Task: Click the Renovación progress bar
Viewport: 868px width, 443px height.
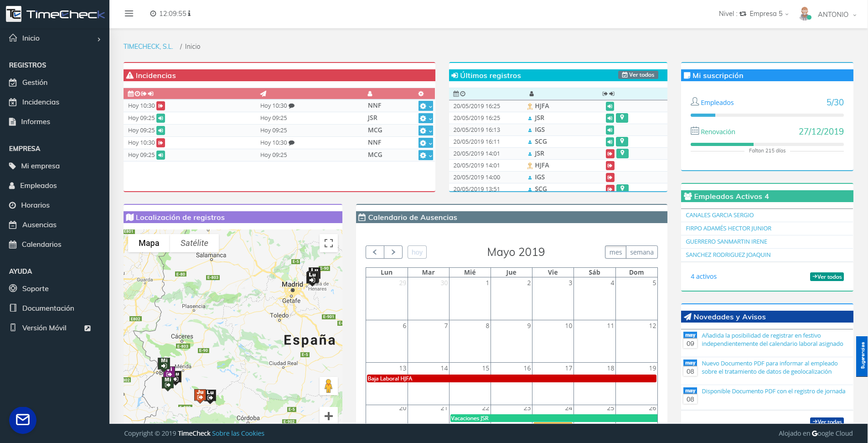Action: [767, 144]
